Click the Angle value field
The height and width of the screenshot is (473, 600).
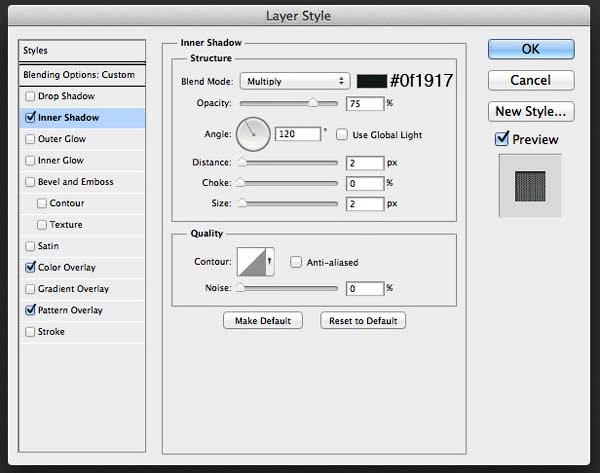coord(298,134)
